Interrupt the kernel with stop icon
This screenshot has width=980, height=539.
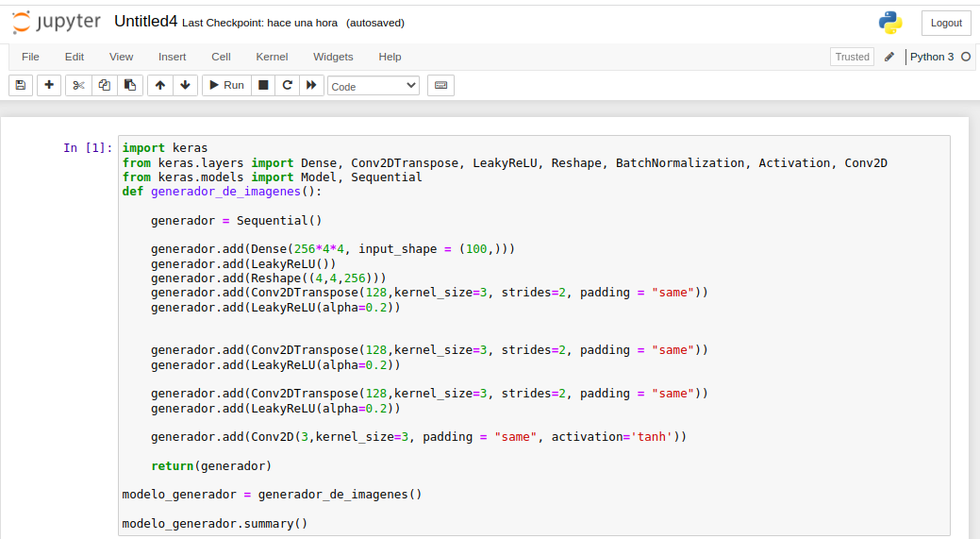(264, 85)
